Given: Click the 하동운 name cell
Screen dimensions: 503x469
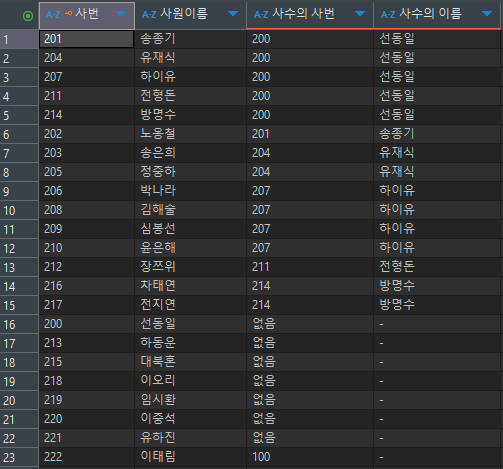Looking at the screenshot, I should 191,343.
